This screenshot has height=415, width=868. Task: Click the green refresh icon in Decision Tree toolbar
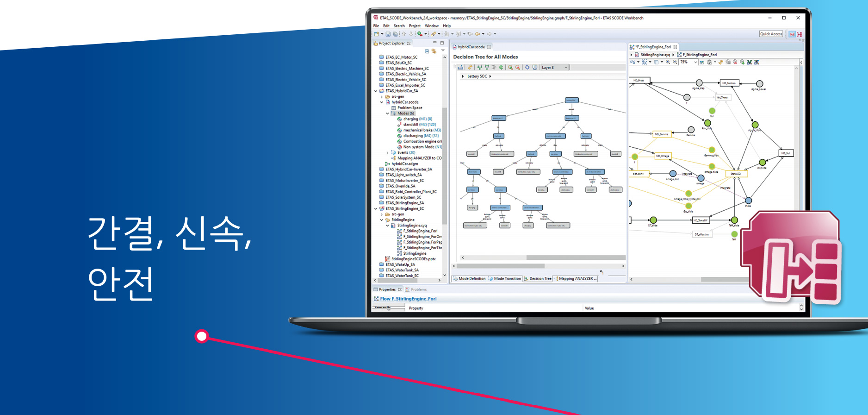coord(501,67)
